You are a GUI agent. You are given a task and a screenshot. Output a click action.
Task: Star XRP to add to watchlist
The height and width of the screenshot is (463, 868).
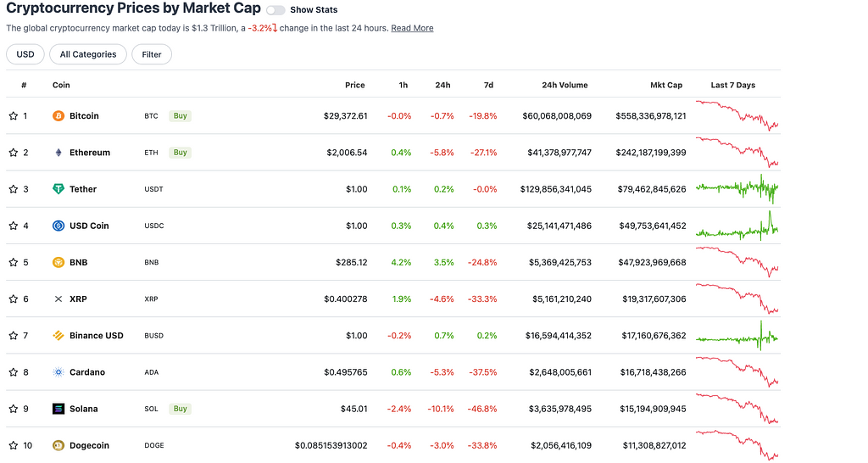[x=13, y=299]
